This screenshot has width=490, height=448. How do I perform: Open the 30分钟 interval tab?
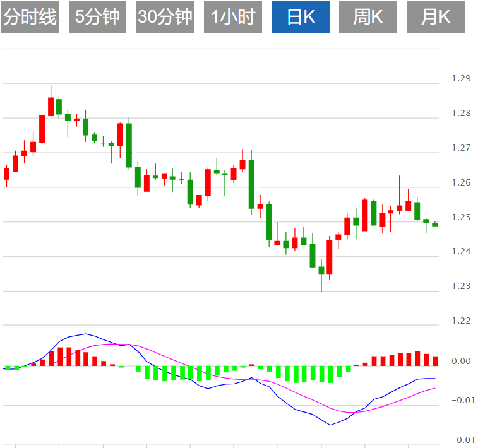[x=165, y=17]
